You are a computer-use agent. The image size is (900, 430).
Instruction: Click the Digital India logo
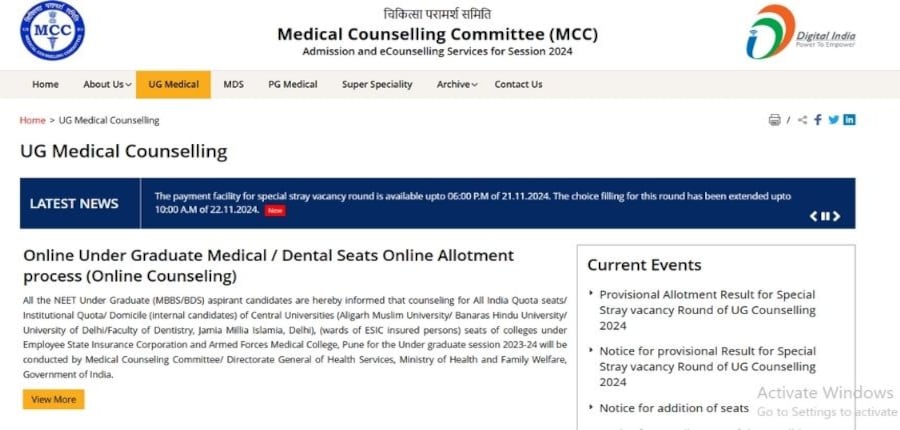tap(800, 32)
